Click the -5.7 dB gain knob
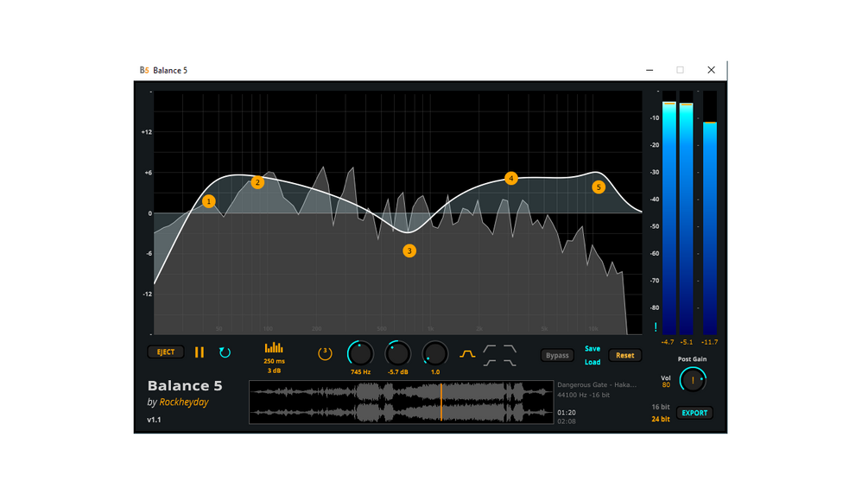The width and height of the screenshot is (868, 488). click(x=397, y=353)
